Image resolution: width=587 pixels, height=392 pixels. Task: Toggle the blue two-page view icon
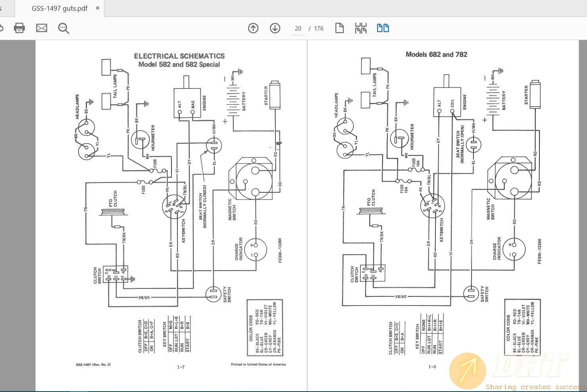click(383, 28)
